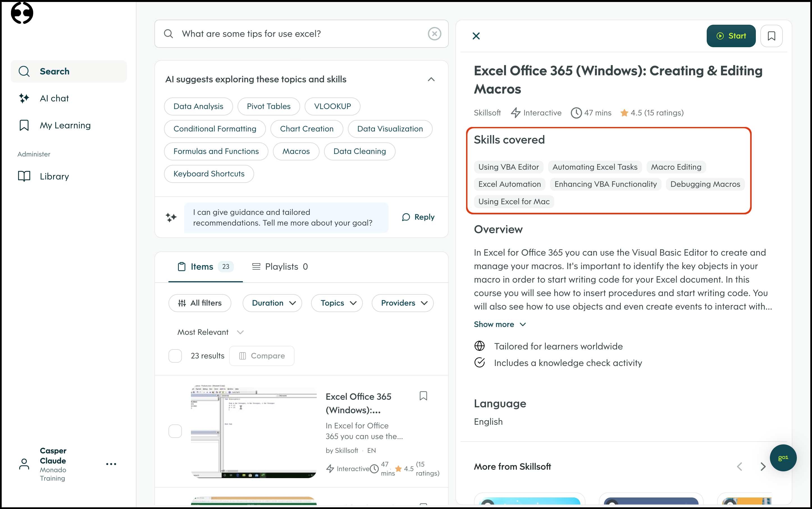Click the Interactive lightning icon in details
The image size is (812, 509).
click(x=516, y=113)
